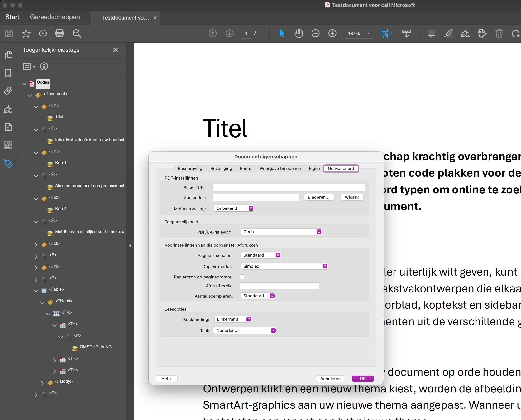Click the Zoom in plus icon
Image resolution: width=521 pixels, height=420 pixels.
click(332, 33)
